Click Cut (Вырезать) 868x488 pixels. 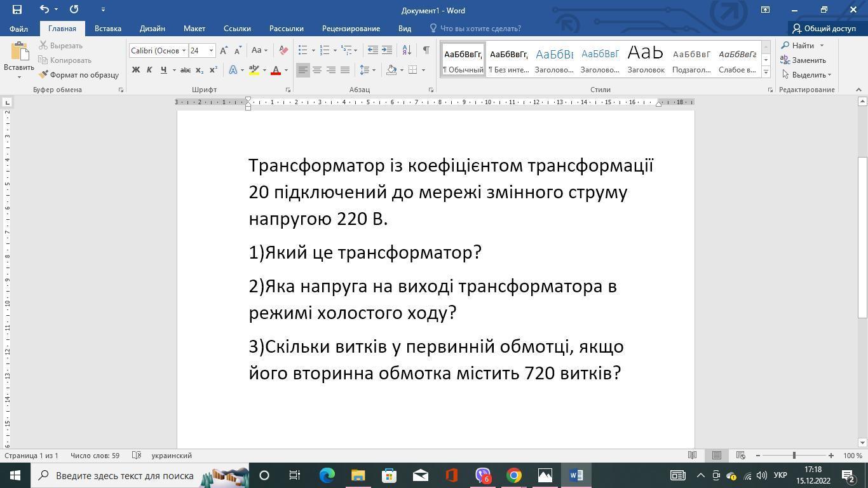click(x=60, y=46)
